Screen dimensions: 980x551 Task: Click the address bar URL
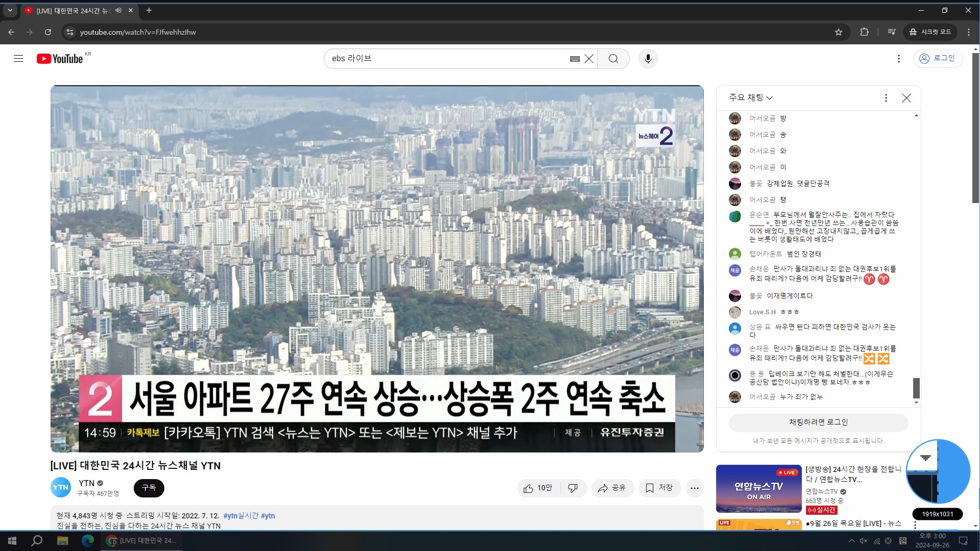pos(138,32)
